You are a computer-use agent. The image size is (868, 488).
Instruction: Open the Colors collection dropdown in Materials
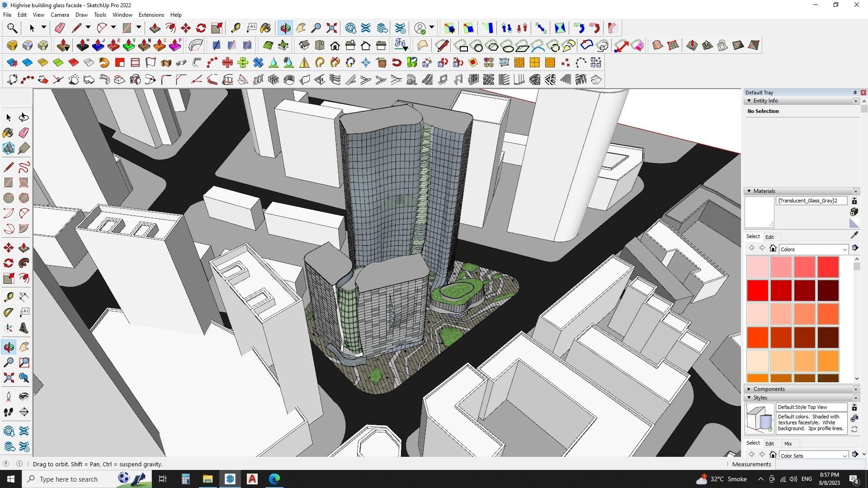[813, 249]
